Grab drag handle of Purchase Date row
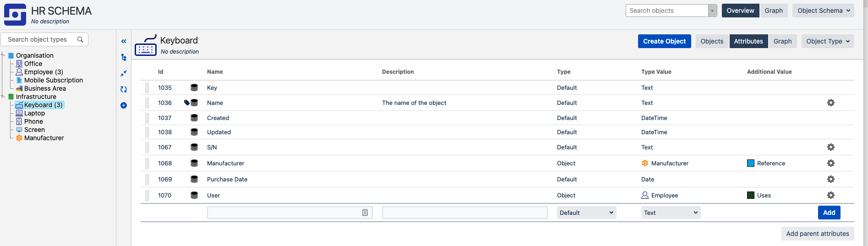 pyautogui.click(x=147, y=179)
